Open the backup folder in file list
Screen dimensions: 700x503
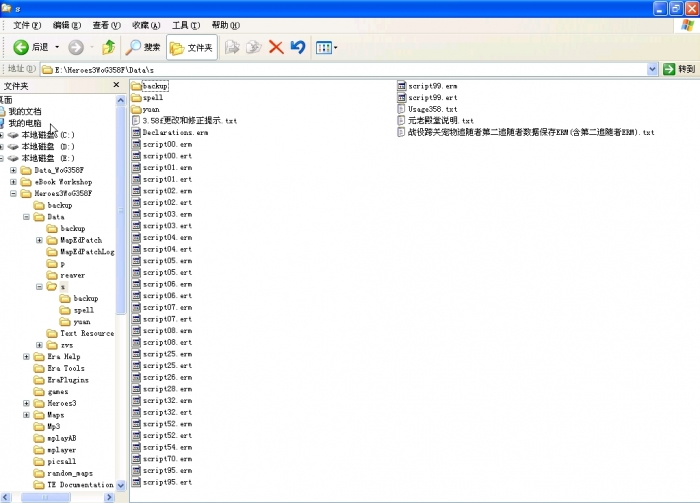[154, 86]
